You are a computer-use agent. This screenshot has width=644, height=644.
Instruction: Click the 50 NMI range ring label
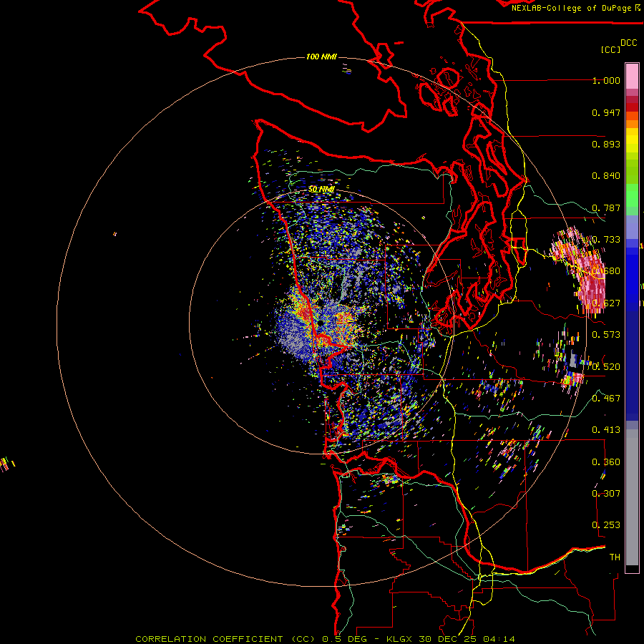click(x=321, y=190)
